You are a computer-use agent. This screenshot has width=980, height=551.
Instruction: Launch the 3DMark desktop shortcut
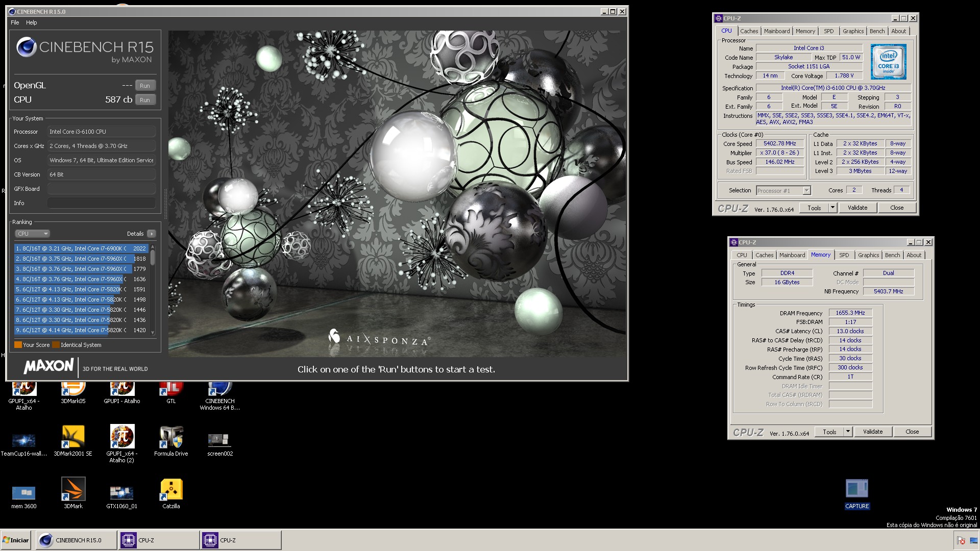pos(73,493)
